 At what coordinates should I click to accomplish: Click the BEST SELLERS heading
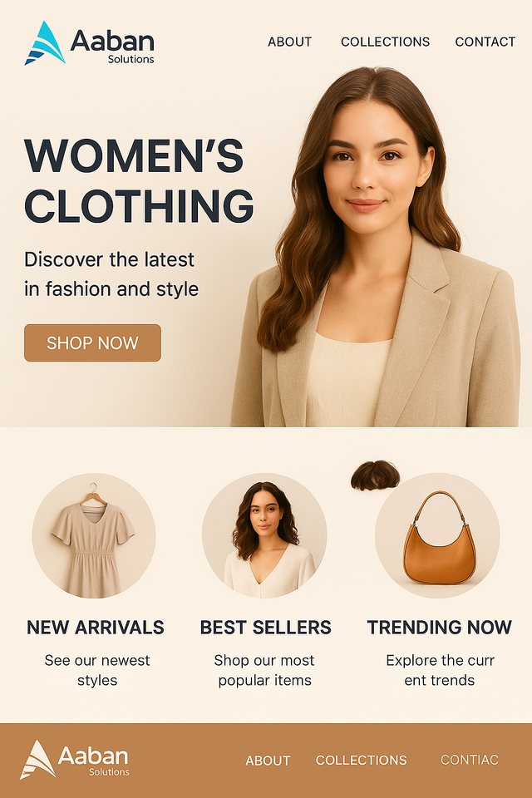265,628
